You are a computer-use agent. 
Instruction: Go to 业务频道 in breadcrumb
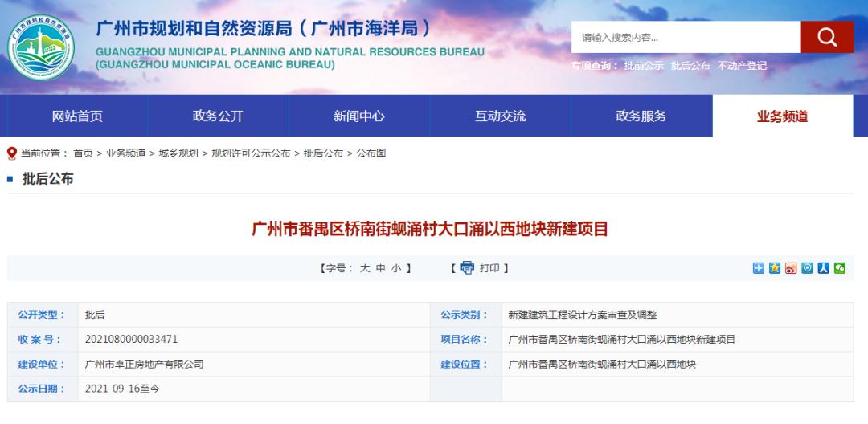[x=125, y=153]
